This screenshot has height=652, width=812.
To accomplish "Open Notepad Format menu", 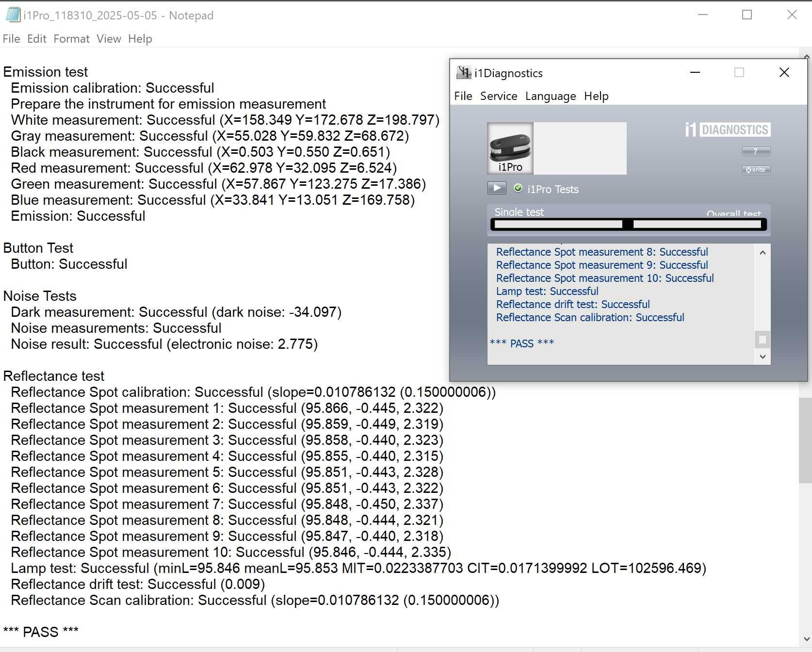I will coord(71,39).
